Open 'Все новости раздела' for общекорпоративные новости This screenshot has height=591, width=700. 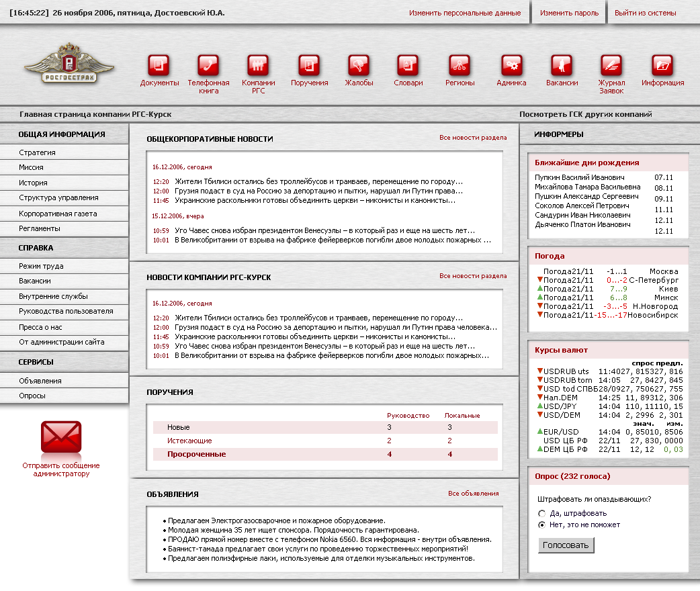(x=473, y=138)
